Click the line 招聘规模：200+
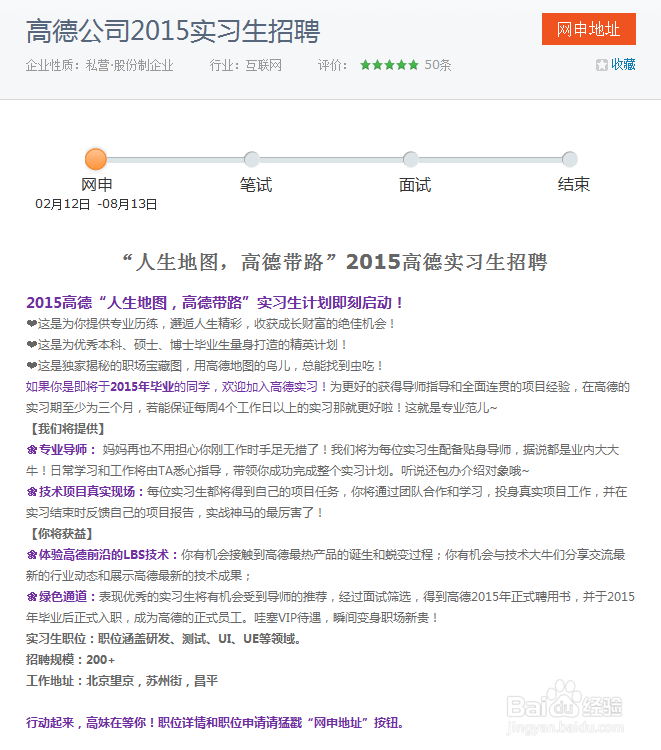Screen dimensions: 661x750 (70, 660)
